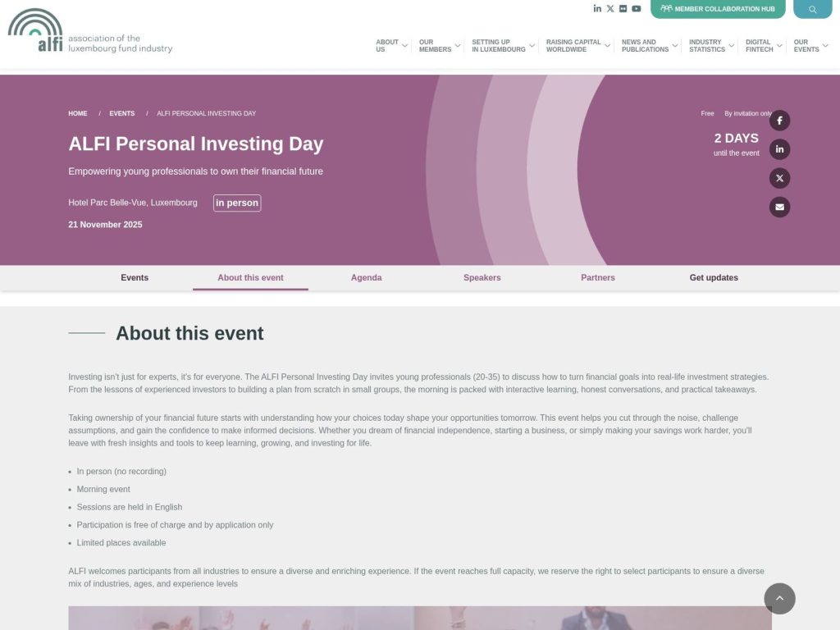The height and width of the screenshot is (630, 840).
Task: Open the MEMBER COLLABORATION HUB
Action: point(718,9)
